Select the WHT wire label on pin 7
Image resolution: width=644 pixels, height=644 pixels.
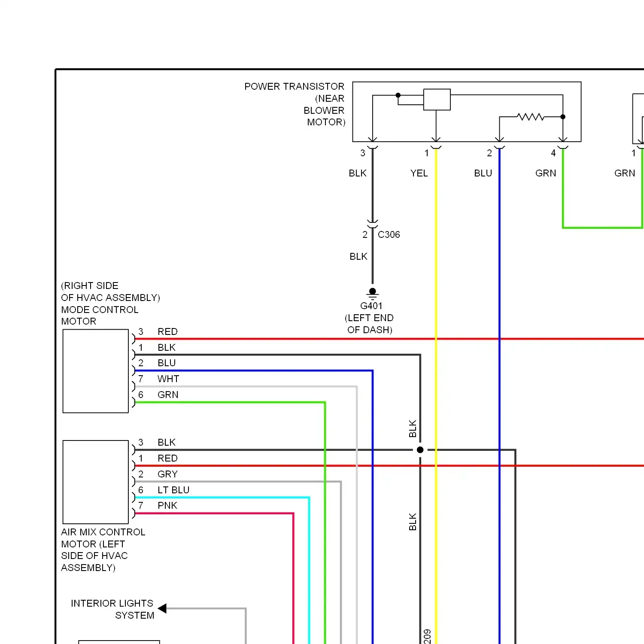tap(168, 379)
